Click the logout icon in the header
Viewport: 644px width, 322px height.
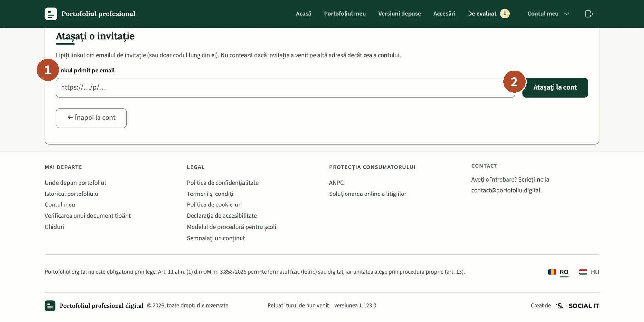click(589, 14)
